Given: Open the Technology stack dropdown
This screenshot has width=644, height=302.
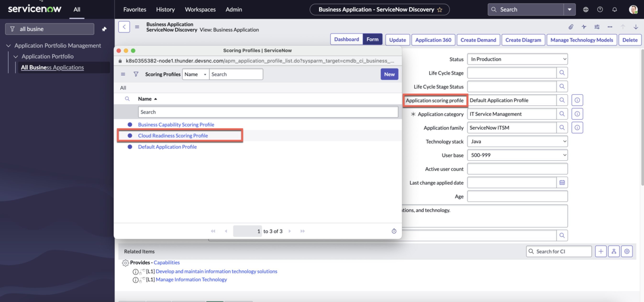Looking at the screenshot, I should point(517,141).
